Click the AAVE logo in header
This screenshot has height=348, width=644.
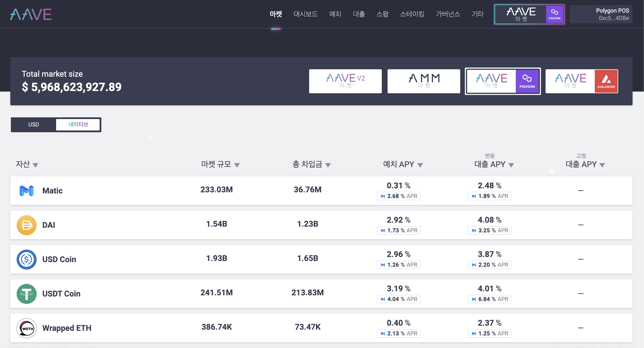[x=31, y=14]
